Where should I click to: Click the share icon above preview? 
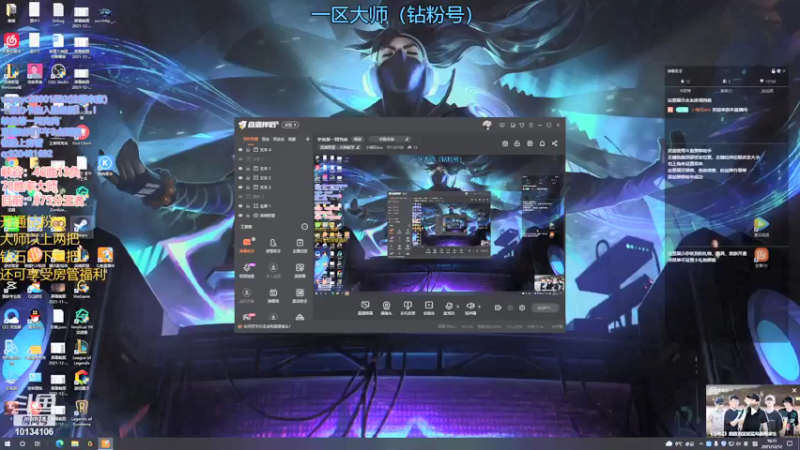click(x=555, y=144)
